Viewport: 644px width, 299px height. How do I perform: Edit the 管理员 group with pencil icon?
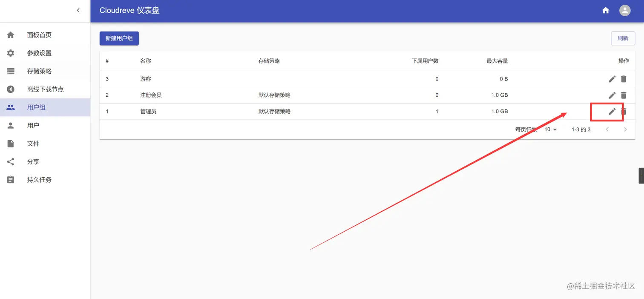tap(612, 111)
